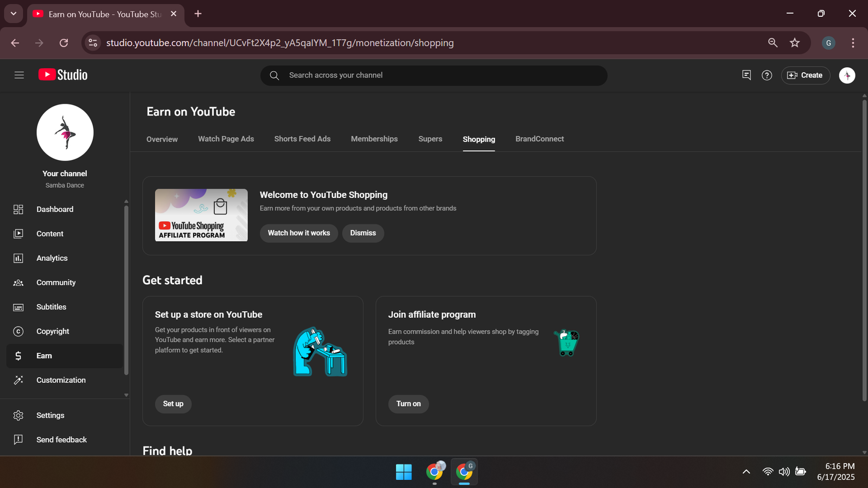Open site information icon in address bar
Image resolution: width=868 pixels, height=488 pixels.
(93, 43)
